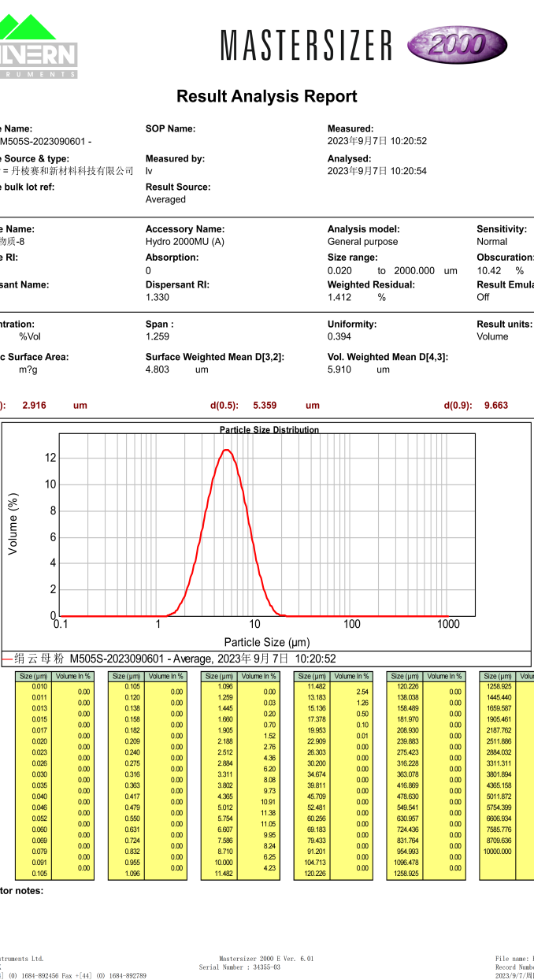534x980 pixels.
Task: Select table cell with volume '10.91'
Action: click(269, 802)
